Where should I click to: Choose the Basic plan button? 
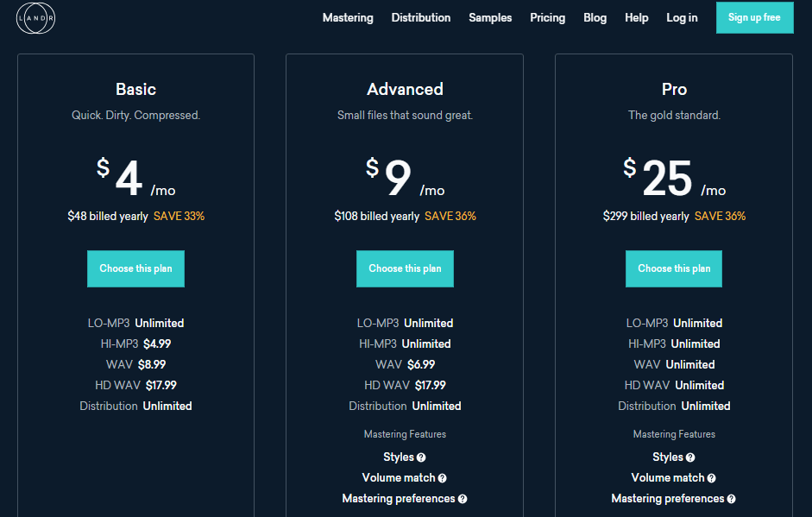(x=135, y=268)
